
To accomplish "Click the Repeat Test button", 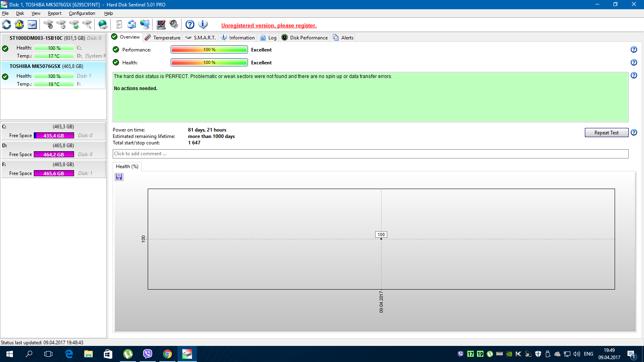I will tap(607, 133).
